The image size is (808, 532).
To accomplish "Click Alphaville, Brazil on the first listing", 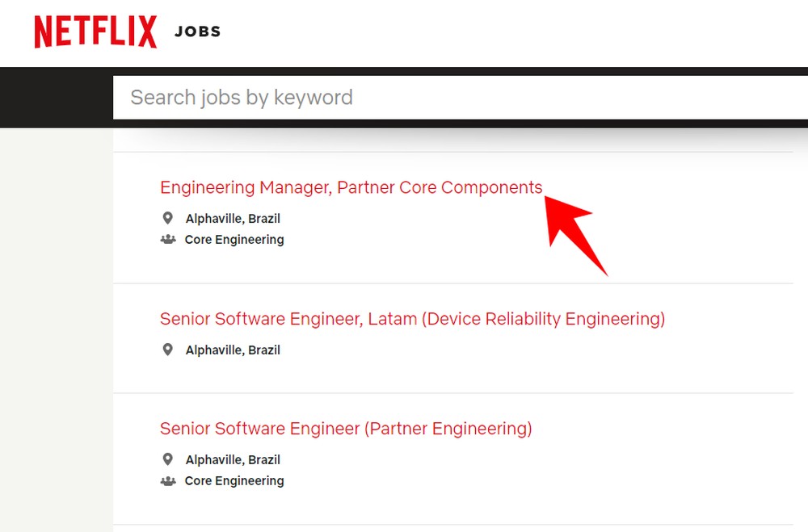I will click(232, 218).
